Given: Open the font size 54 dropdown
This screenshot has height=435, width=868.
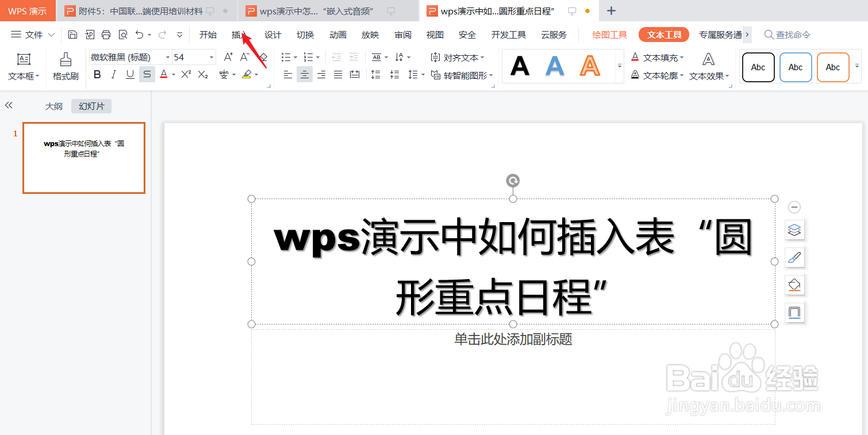Looking at the screenshot, I should (212, 57).
